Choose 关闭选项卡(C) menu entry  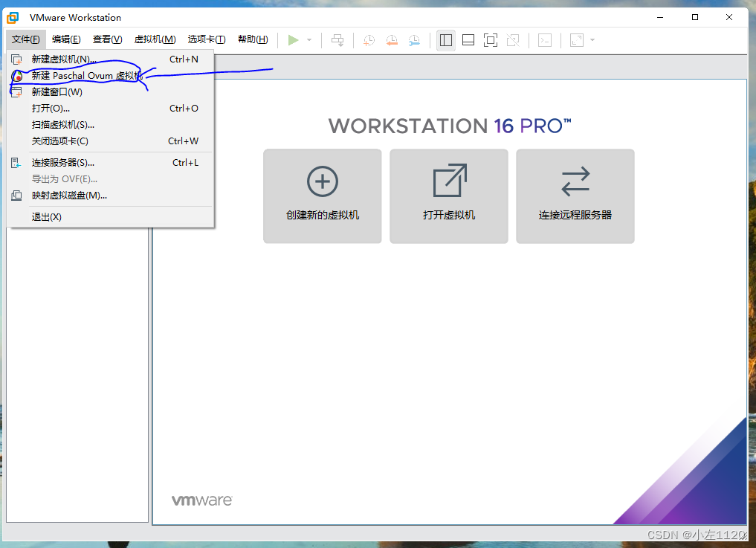click(x=111, y=141)
